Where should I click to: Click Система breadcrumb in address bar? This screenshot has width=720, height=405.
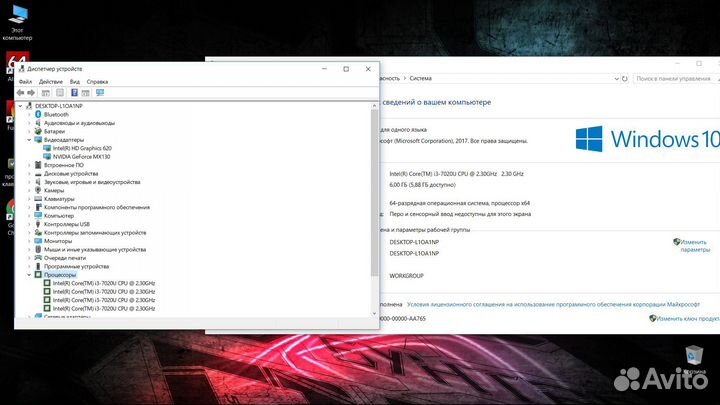tap(420, 79)
